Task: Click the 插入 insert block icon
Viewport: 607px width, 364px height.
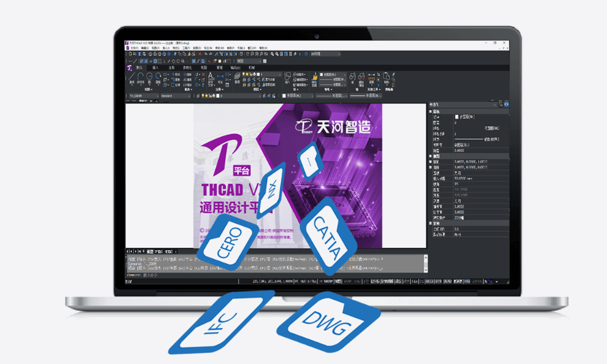Action: pos(288,78)
